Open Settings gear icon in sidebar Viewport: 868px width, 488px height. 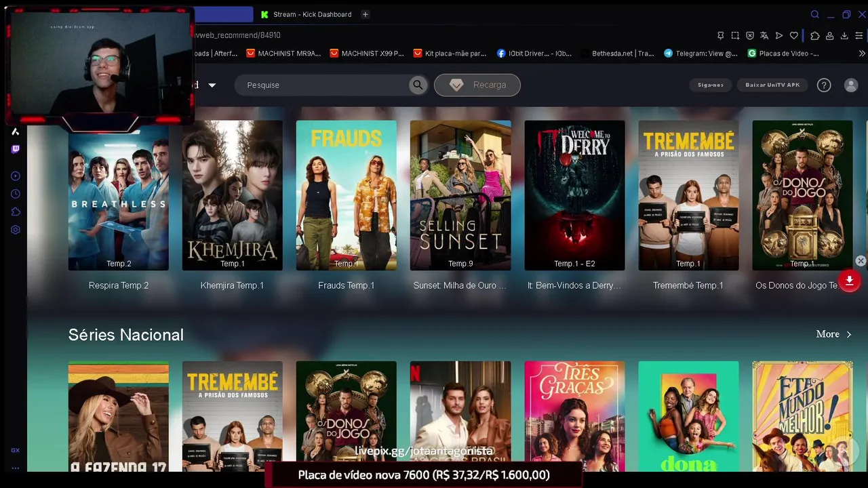(15, 230)
